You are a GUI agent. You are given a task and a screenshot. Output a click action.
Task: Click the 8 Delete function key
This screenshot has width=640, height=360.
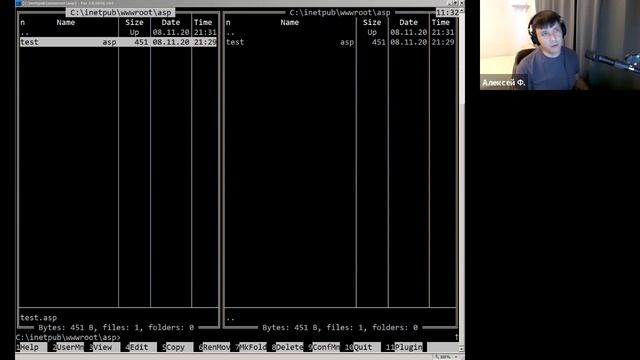pos(287,347)
